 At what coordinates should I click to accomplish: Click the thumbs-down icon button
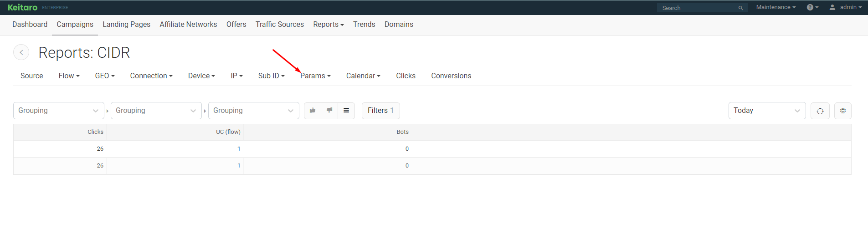[329, 111]
